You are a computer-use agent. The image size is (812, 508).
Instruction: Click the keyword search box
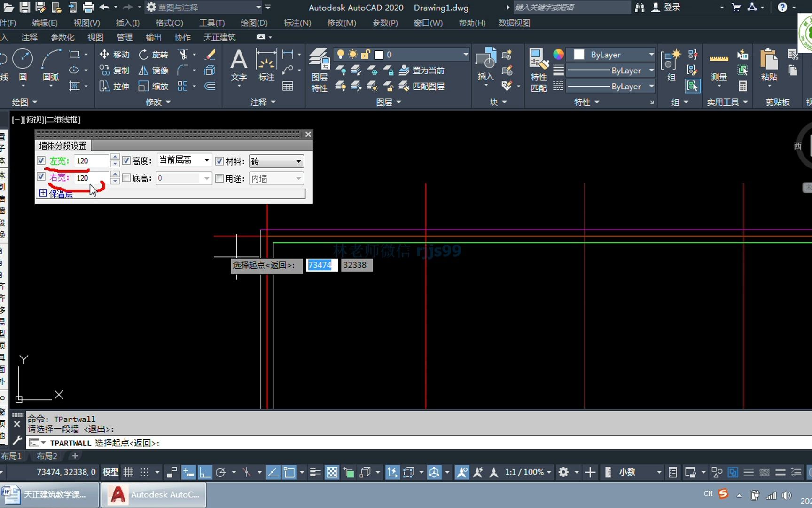(x=571, y=7)
